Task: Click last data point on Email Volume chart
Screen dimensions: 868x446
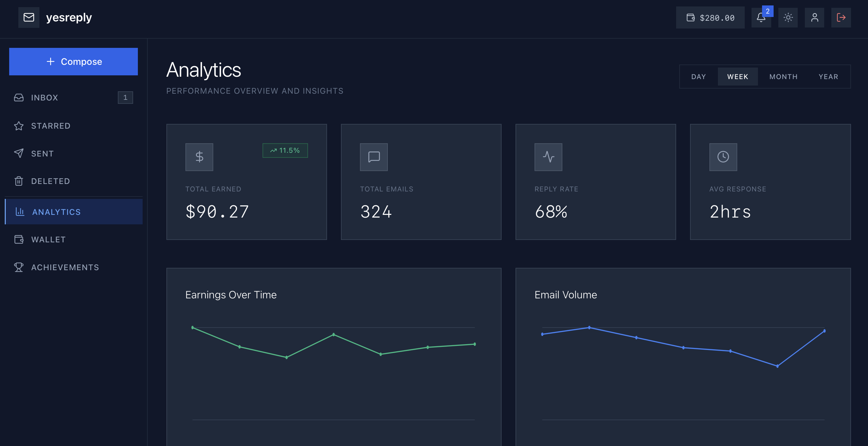Action: click(824, 331)
